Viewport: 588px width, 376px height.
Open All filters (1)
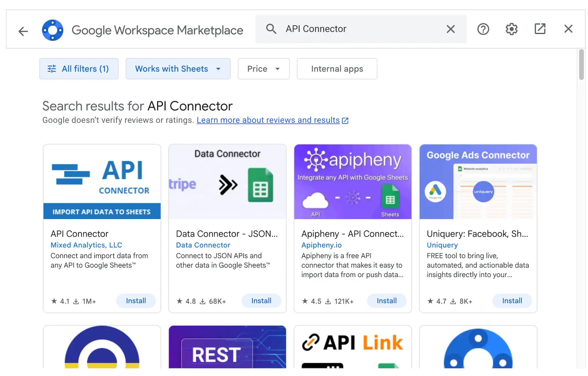79,69
